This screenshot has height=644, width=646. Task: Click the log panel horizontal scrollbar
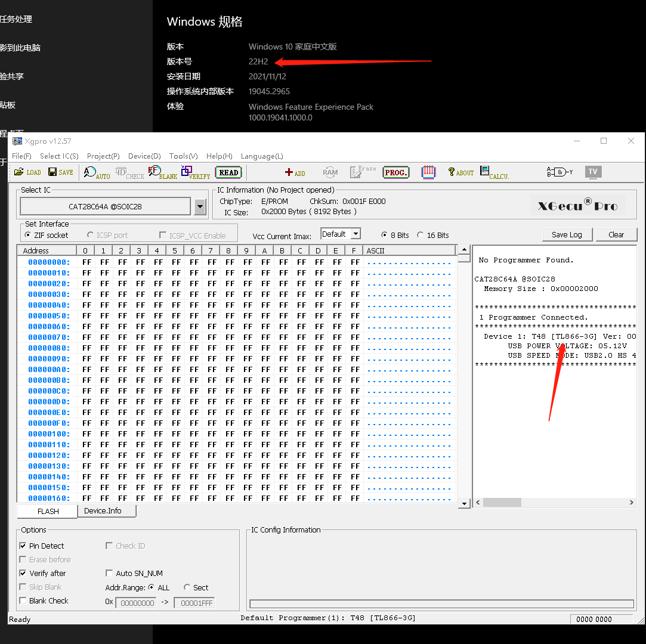(x=555, y=503)
